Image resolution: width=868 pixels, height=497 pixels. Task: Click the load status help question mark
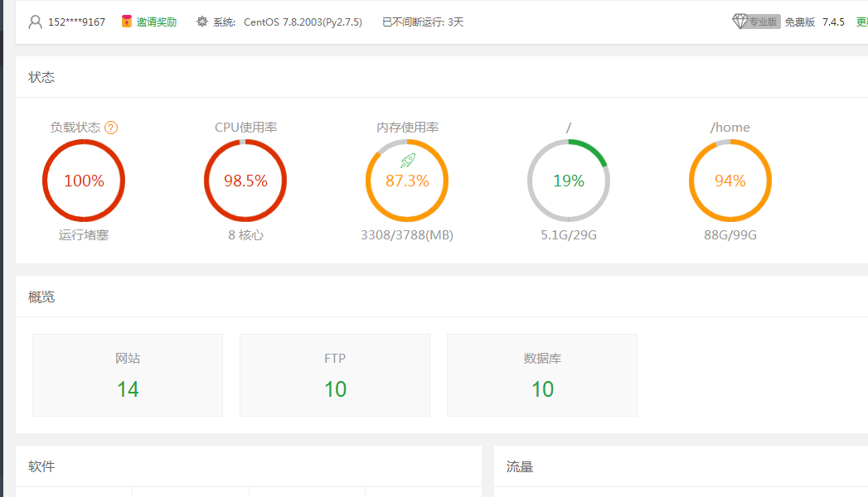pos(111,128)
